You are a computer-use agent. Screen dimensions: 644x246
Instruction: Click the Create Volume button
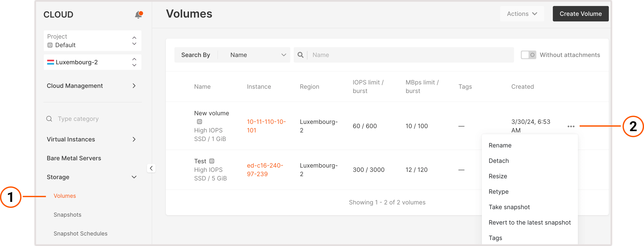[x=581, y=14]
